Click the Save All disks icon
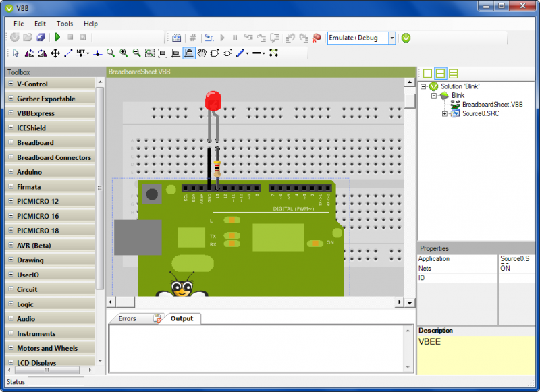 (x=41, y=37)
